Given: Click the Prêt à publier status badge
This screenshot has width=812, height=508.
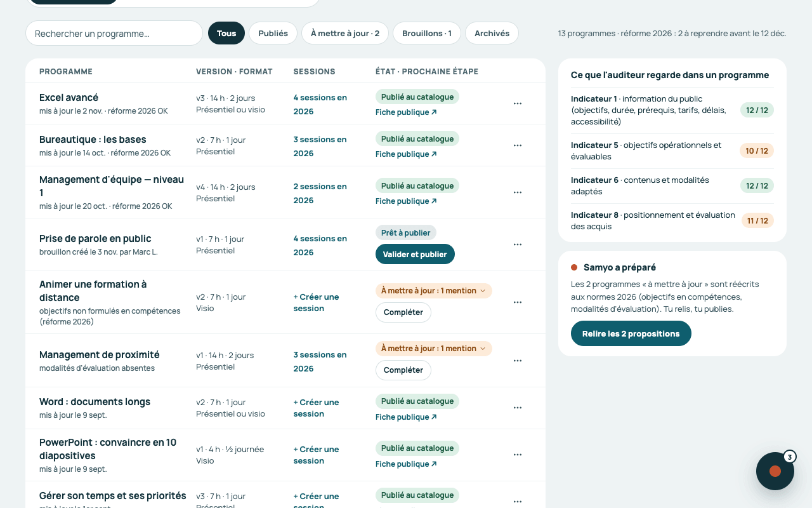Looking at the screenshot, I should click(x=406, y=232).
